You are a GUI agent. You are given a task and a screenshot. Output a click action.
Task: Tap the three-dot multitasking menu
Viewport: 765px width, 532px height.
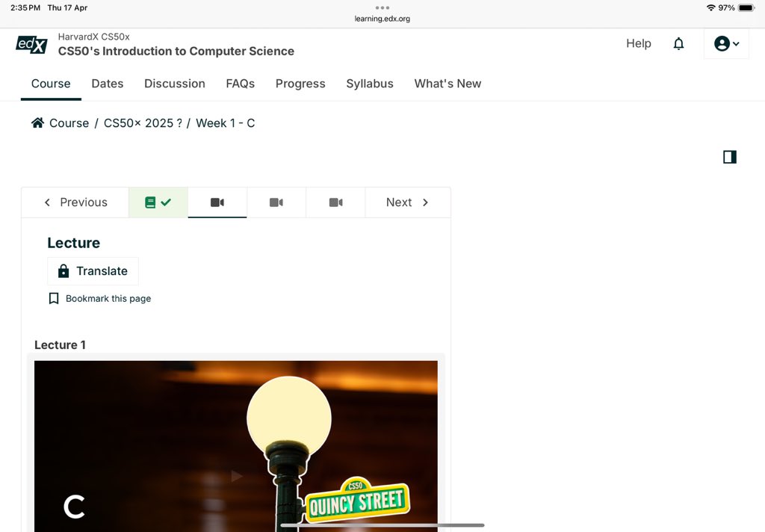382,7
